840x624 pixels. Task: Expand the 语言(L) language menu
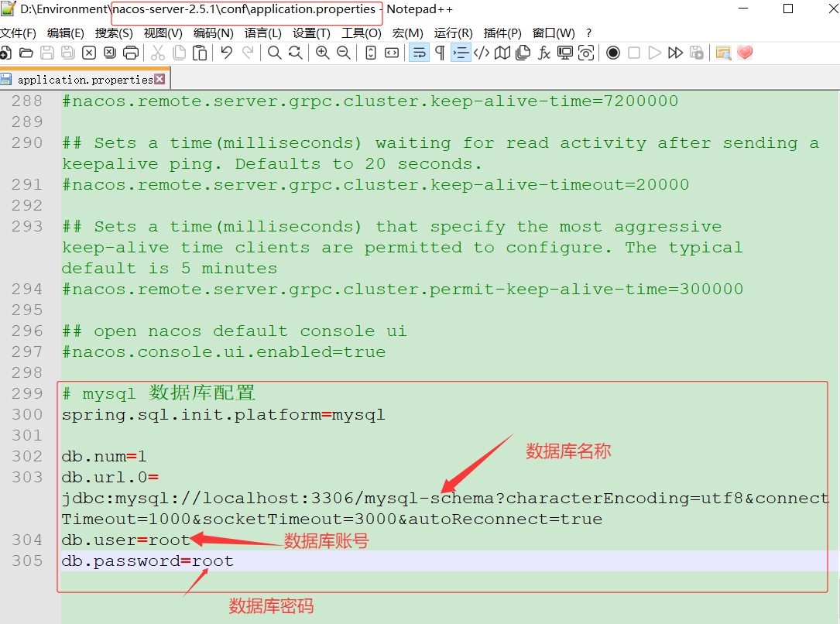pos(263,33)
